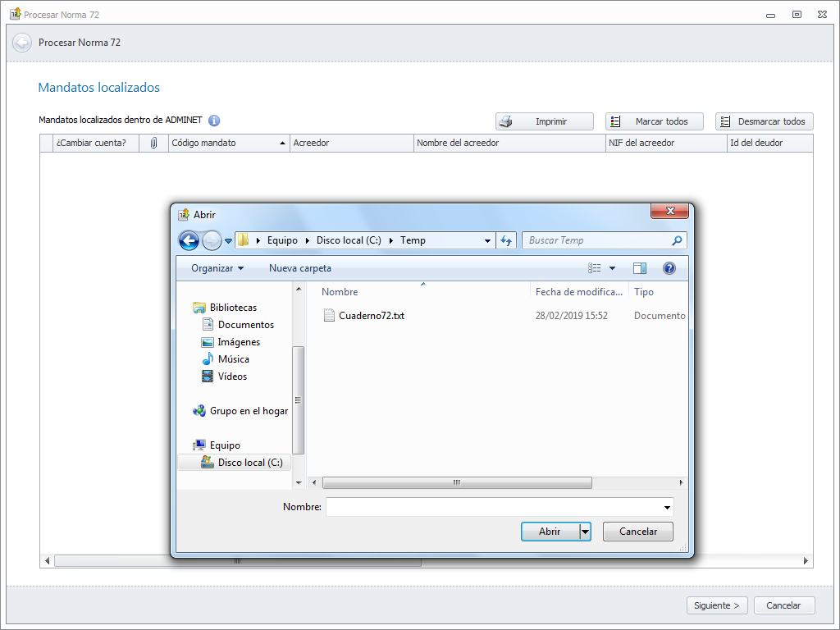Click the back arrow in Procesar Norma 72
This screenshot has height=630, width=840.
tap(22, 43)
